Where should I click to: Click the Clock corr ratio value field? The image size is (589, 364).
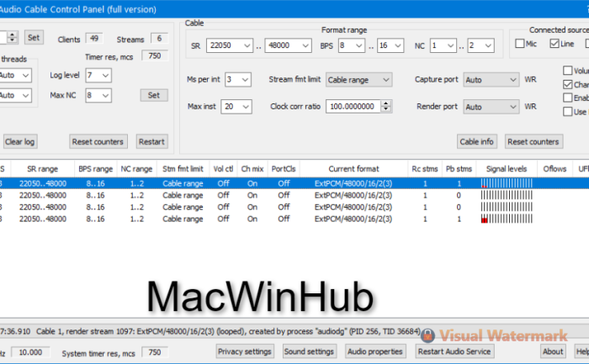click(x=353, y=107)
